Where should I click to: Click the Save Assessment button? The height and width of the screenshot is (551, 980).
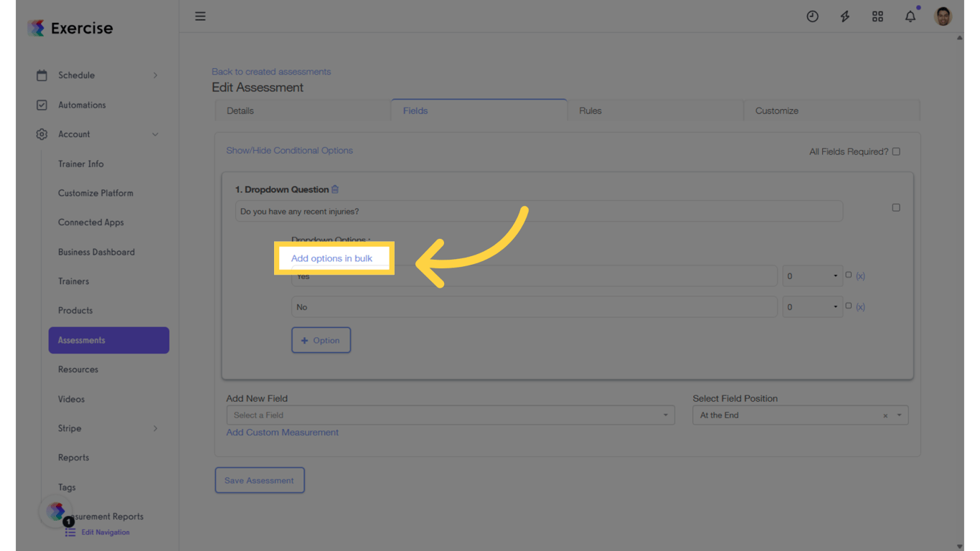pyautogui.click(x=260, y=480)
